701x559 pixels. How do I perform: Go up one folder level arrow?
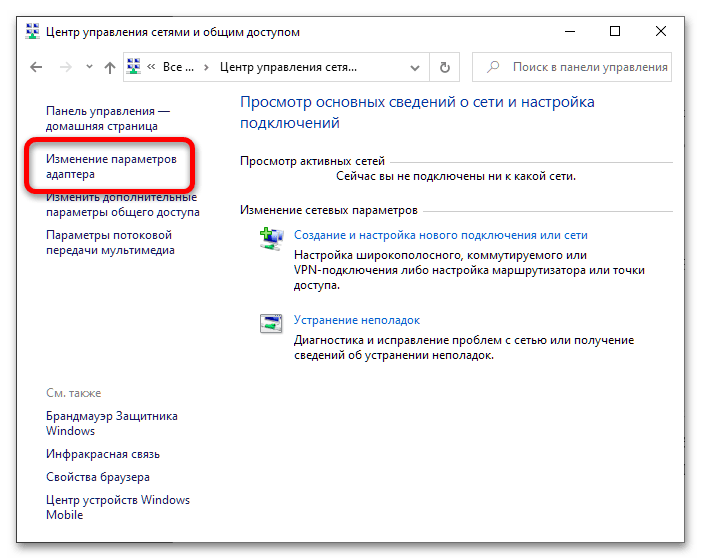(110, 68)
